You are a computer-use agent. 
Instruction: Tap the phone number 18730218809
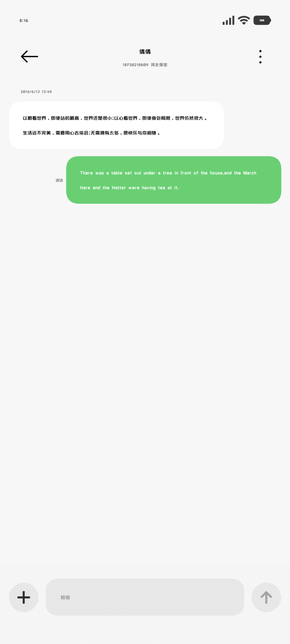[x=135, y=65]
